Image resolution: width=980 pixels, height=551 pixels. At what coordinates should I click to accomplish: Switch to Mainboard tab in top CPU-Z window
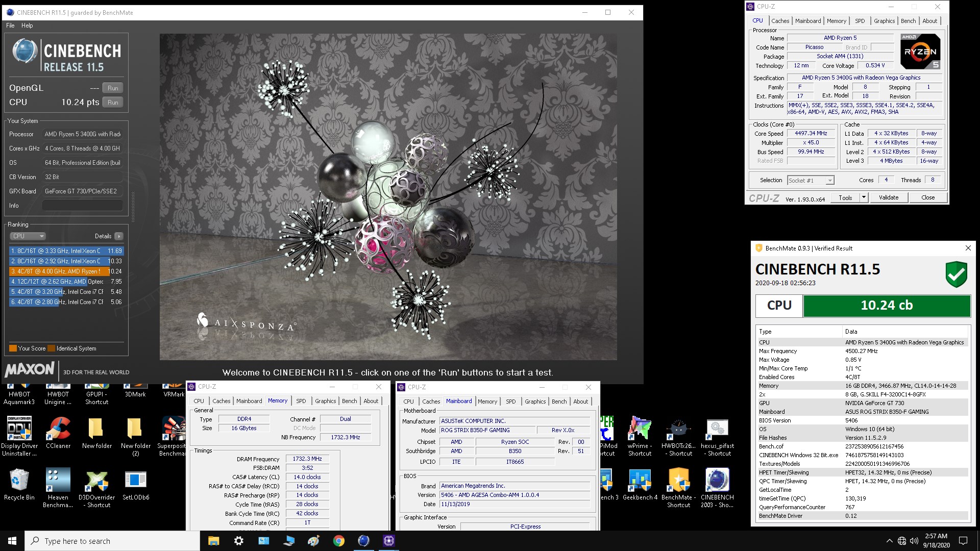click(808, 21)
